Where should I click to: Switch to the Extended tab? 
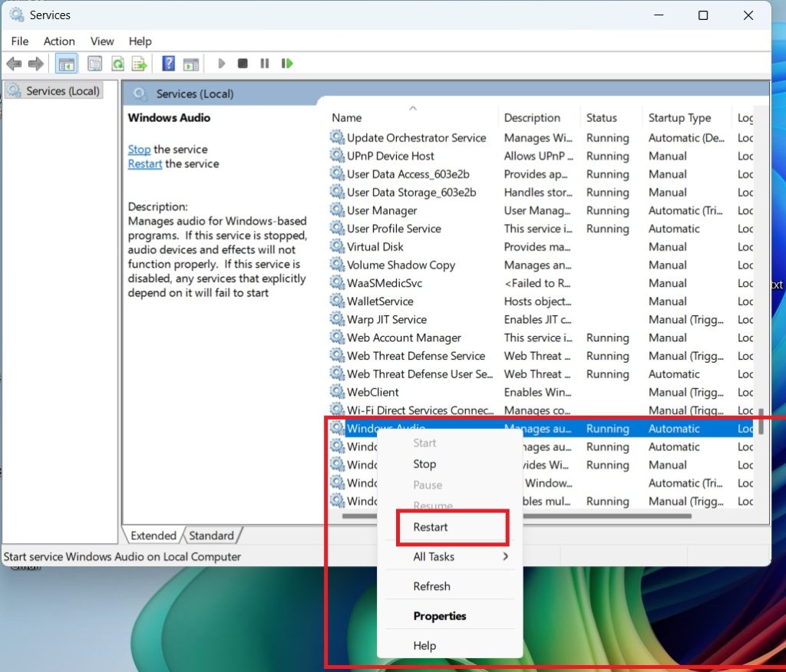pyautogui.click(x=153, y=535)
